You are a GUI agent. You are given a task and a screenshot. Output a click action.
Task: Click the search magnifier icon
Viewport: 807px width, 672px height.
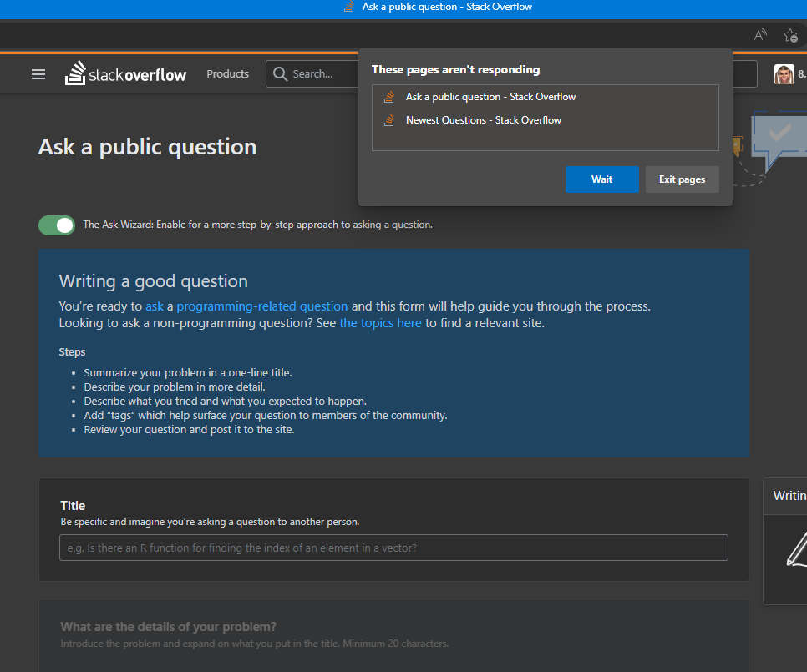(280, 74)
